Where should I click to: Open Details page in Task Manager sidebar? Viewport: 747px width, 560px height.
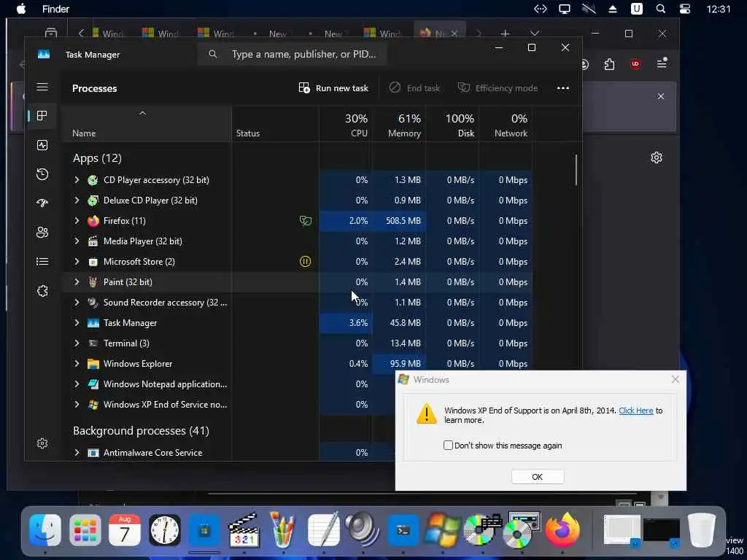(42, 262)
